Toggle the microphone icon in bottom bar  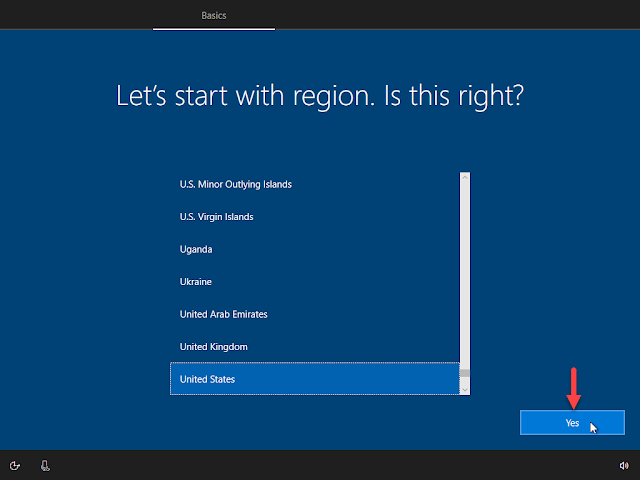(x=45, y=465)
